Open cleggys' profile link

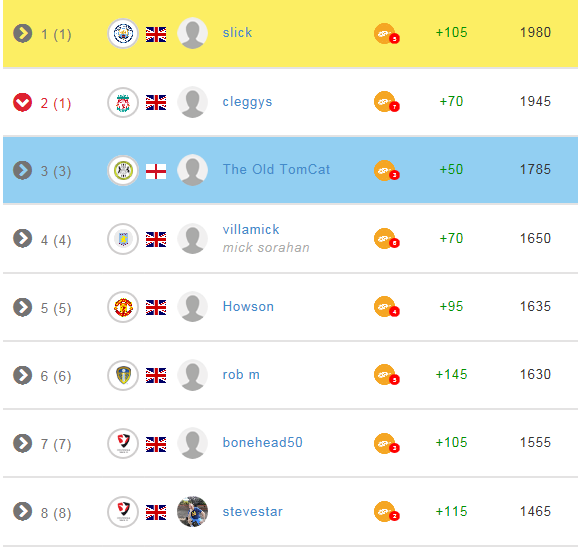[x=247, y=102]
